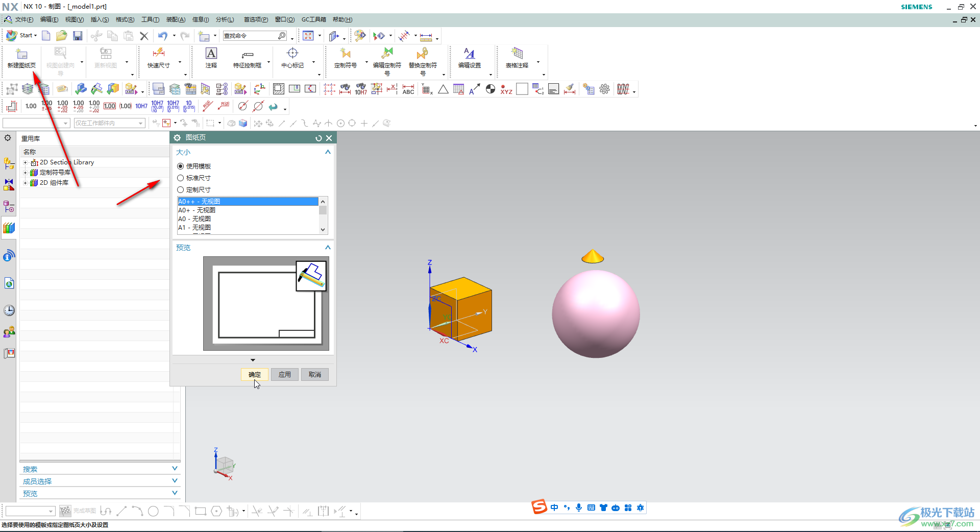Select the 标准尺寸 radio option
This screenshot has width=980, height=532.
click(181, 178)
